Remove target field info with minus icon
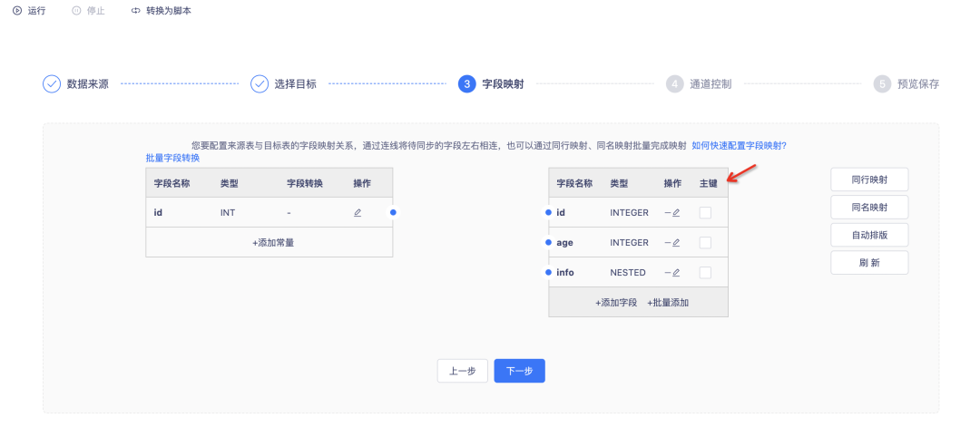980x427 pixels. 667,273
